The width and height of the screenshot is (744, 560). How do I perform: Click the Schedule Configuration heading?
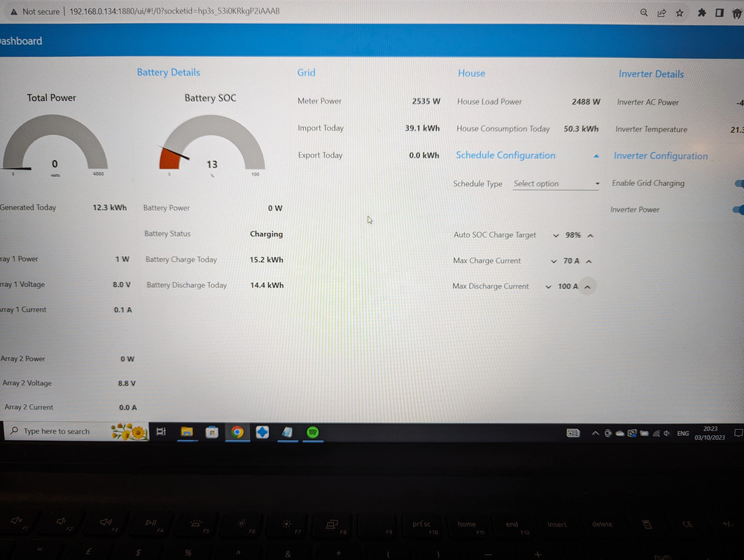click(x=505, y=155)
